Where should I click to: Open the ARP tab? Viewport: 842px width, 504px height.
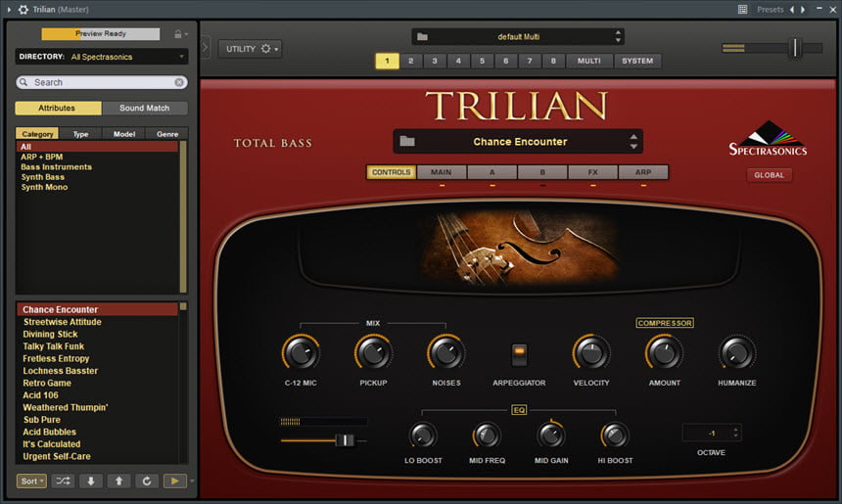coord(643,172)
